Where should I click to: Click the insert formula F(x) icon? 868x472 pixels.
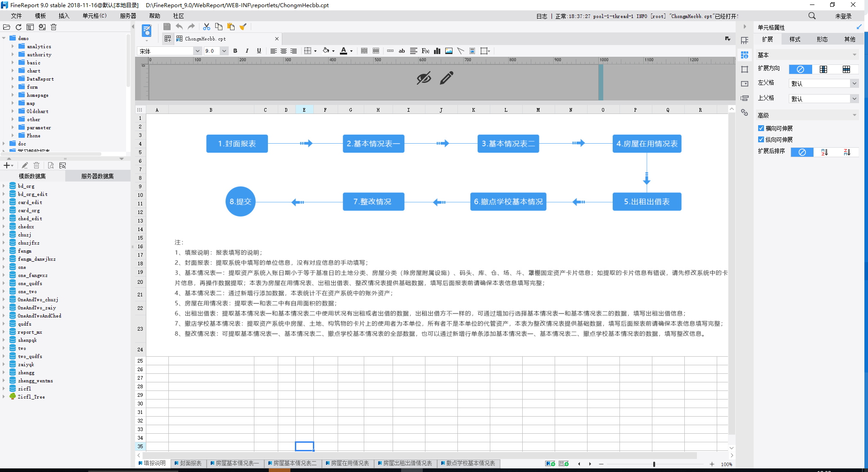click(425, 51)
